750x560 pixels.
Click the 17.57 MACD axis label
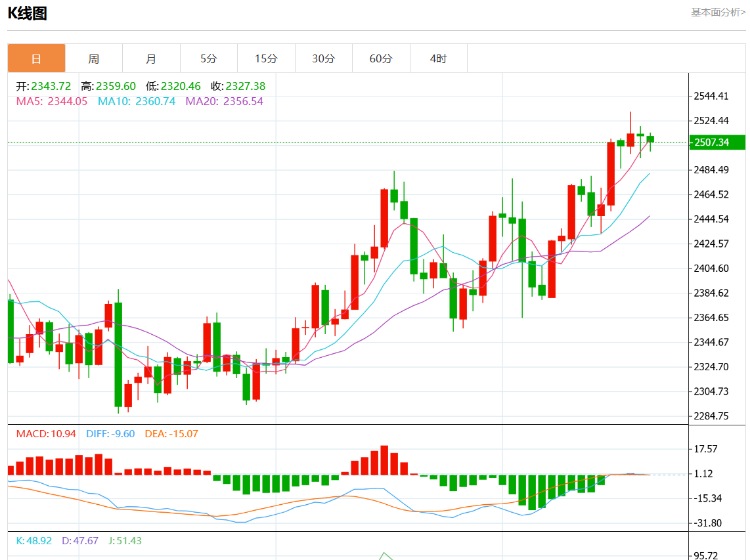[705, 449]
